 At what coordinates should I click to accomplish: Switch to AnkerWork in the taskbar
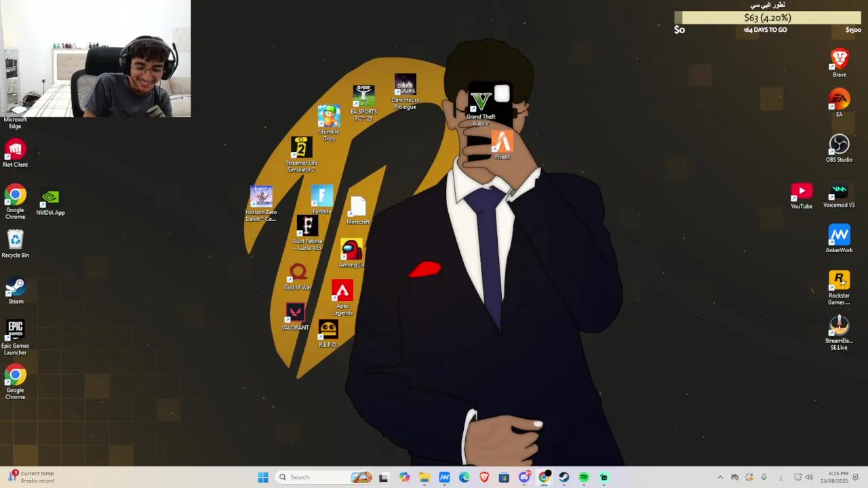444,477
